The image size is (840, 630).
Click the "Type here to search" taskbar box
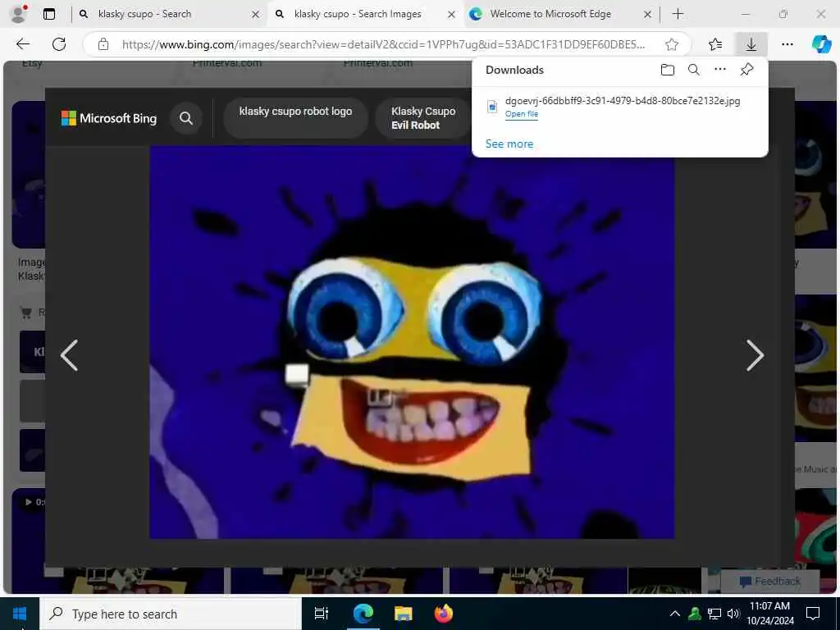click(x=171, y=614)
